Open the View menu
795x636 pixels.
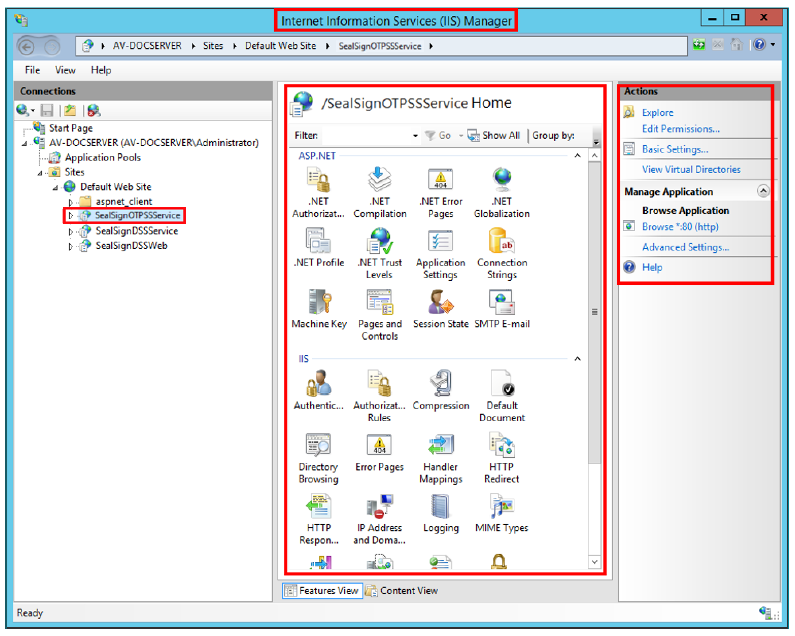65,70
